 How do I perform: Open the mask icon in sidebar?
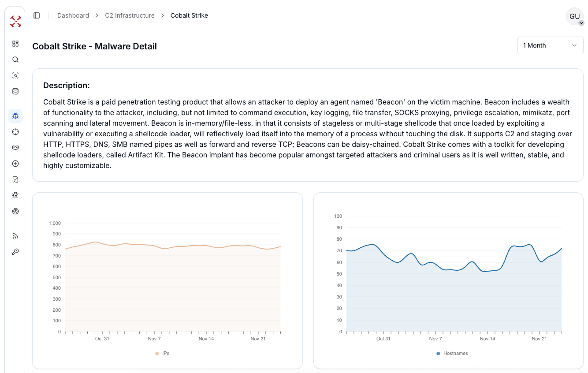point(15,148)
